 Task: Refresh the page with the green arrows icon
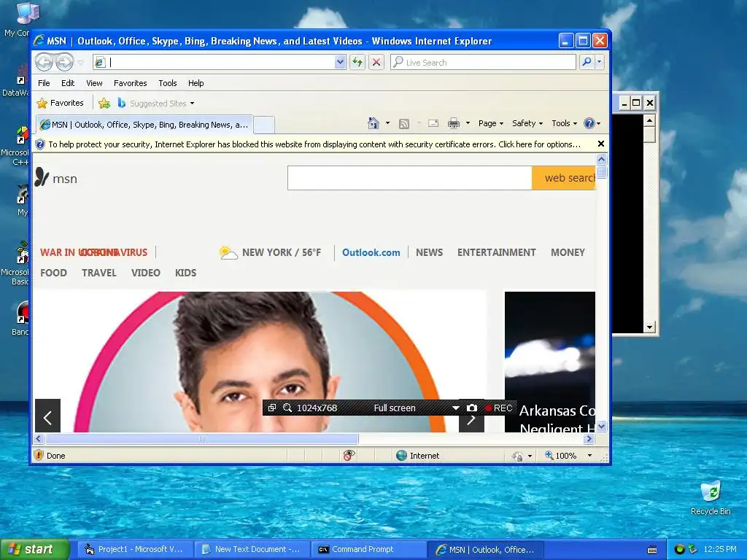(x=357, y=62)
